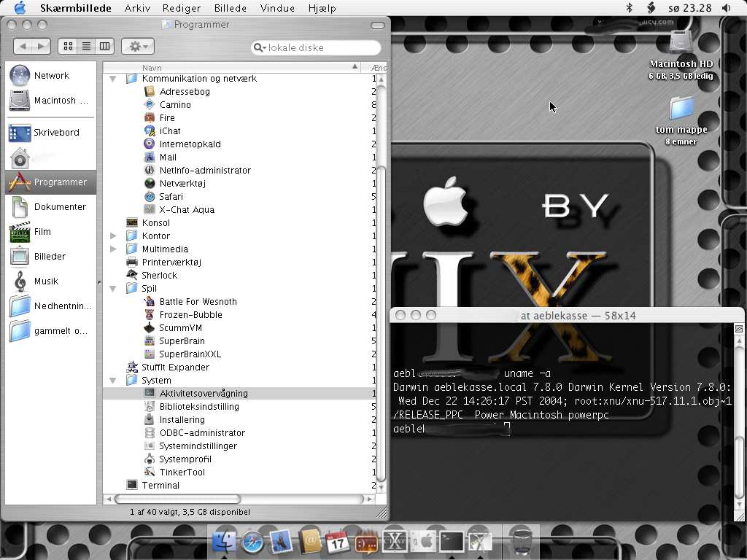
Task: Open the Rediger menu
Action: [x=182, y=8]
